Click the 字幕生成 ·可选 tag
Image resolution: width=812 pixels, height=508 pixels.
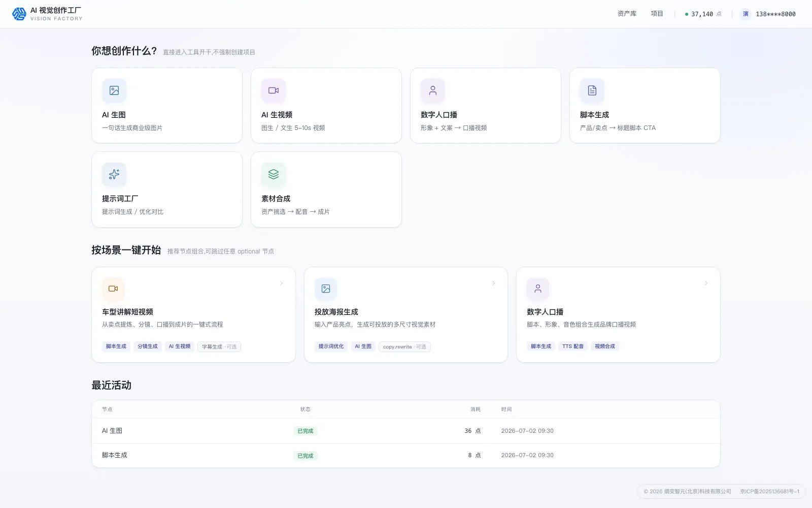coord(219,346)
